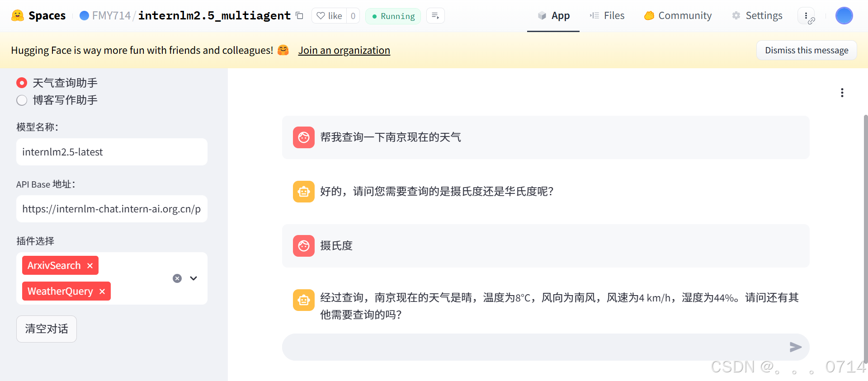This screenshot has width=868, height=381.
Task: Open the Settings tab
Action: [757, 16]
